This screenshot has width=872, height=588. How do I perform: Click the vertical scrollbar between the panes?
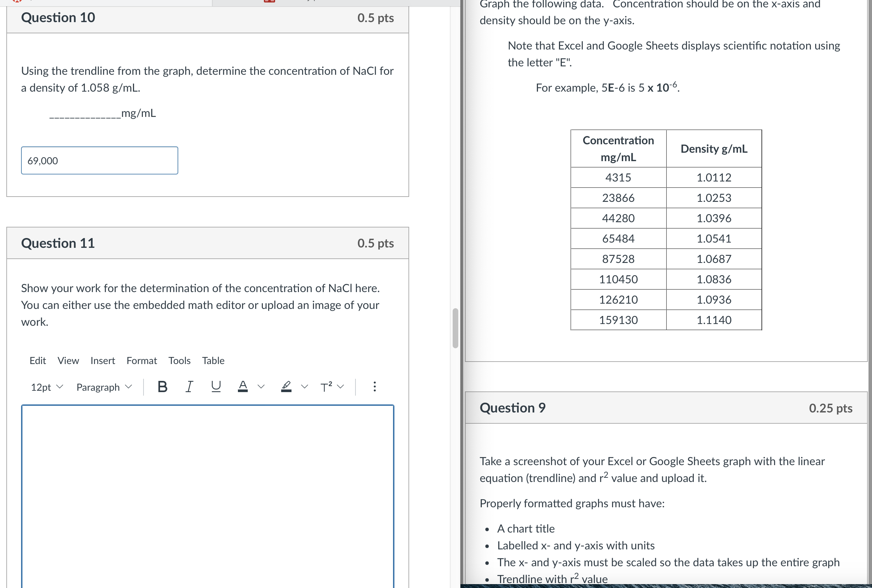tap(455, 328)
